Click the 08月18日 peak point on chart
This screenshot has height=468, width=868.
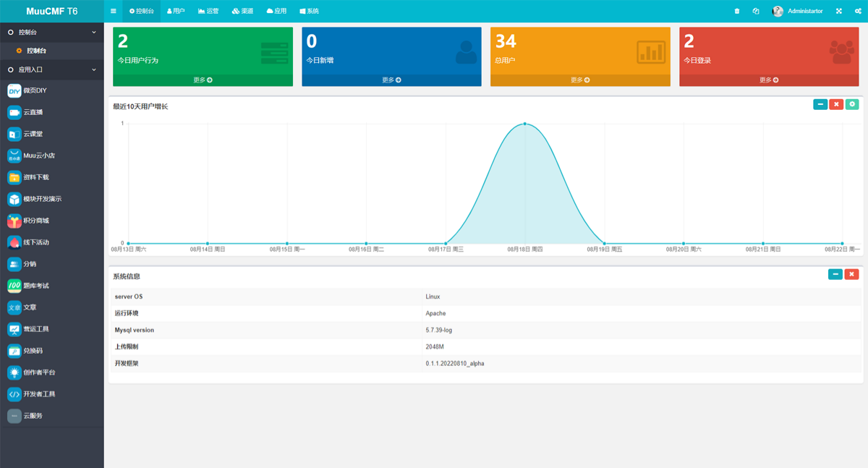[525, 124]
